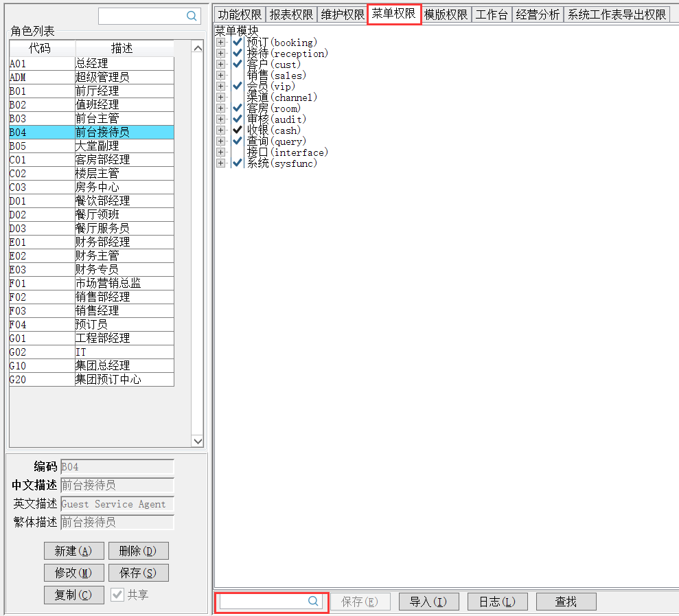Toggle 收银(cash) checkbox
This screenshot has width=679, height=616.
click(238, 130)
